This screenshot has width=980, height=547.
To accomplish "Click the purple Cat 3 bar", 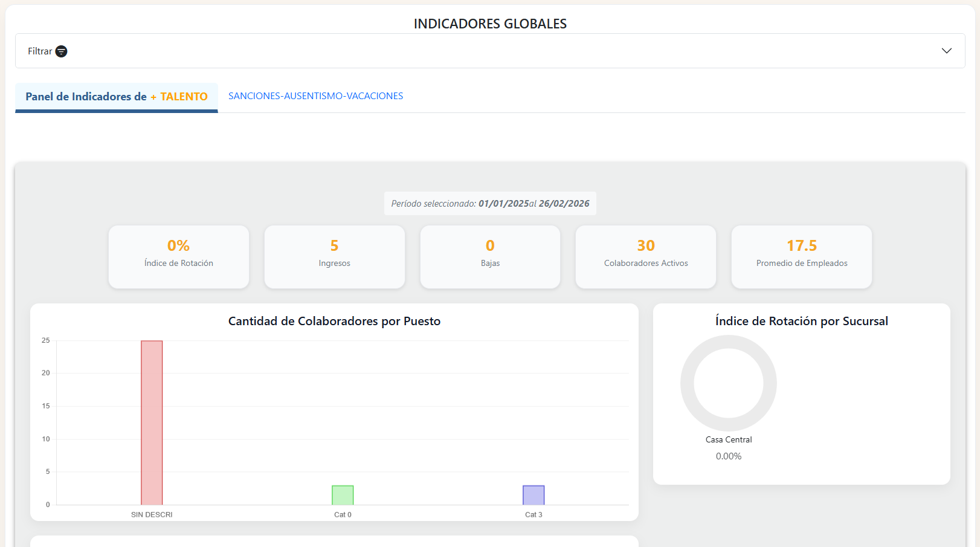I will click(x=534, y=495).
